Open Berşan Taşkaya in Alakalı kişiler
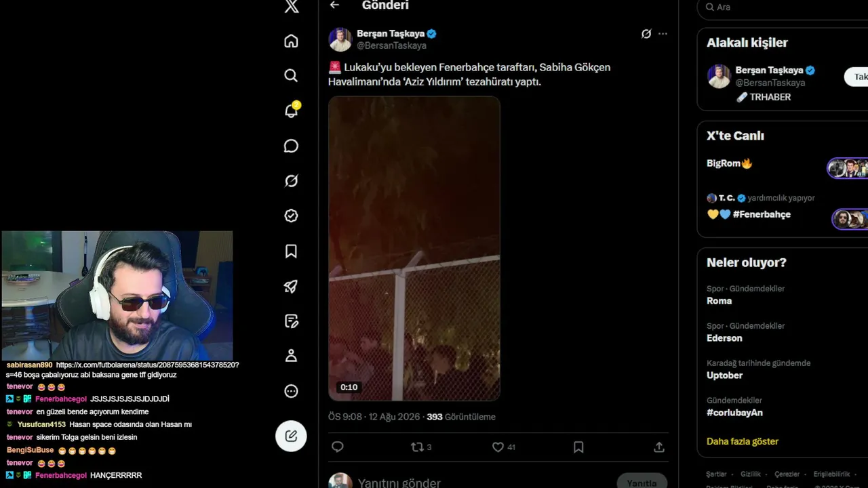The image size is (868, 488). pos(769,70)
